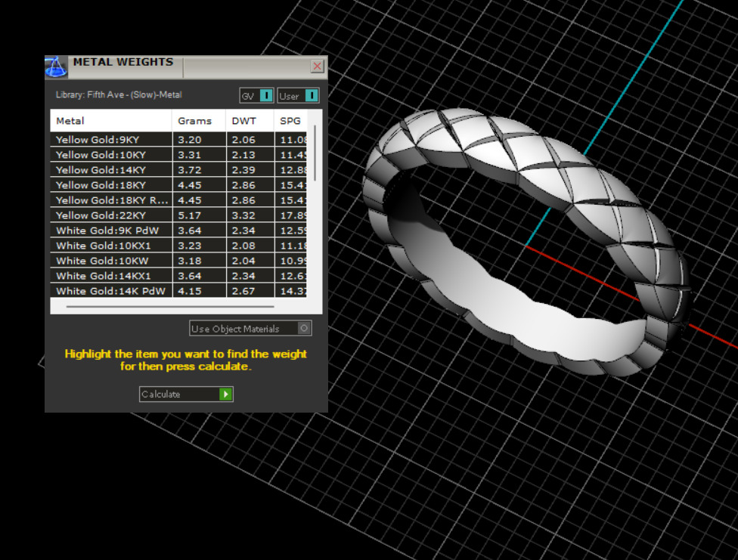Click the 2.08 DWT cell
This screenshot has height=560, width=738.
250,245
